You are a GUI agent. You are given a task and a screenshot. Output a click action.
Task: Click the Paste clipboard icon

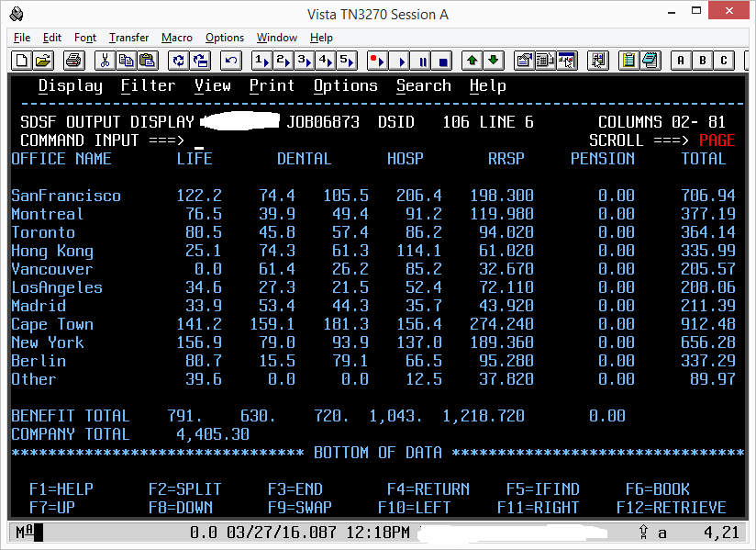pyautogui.click(x=148, y=61)
